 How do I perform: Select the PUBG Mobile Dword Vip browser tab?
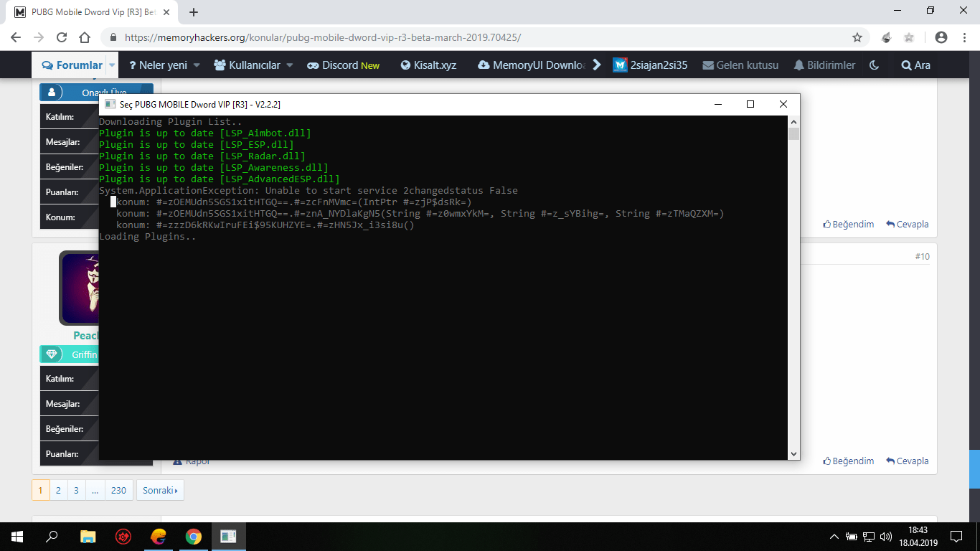(x=93, y=12)
